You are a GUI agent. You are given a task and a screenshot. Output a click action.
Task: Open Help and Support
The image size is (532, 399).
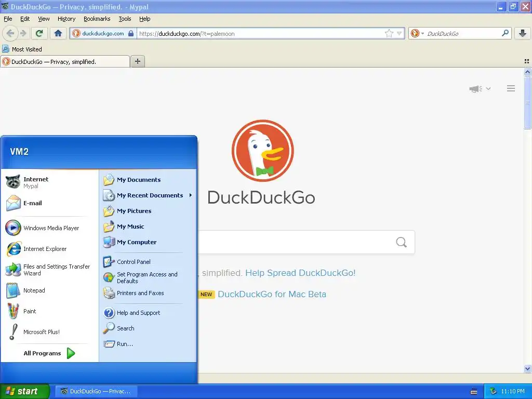pyautogui.click(x=148, y=313)
